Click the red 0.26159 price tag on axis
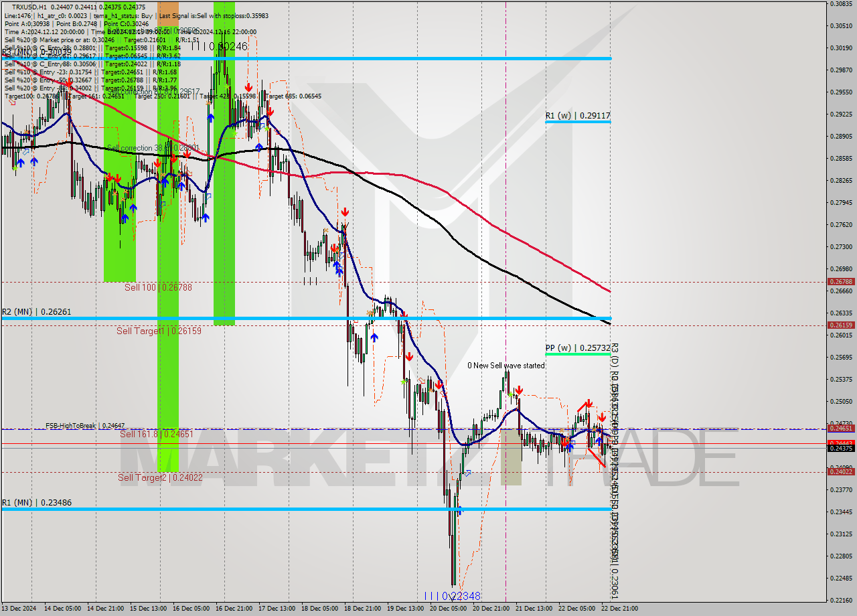The image size is (857, 616). coord(841,325)
